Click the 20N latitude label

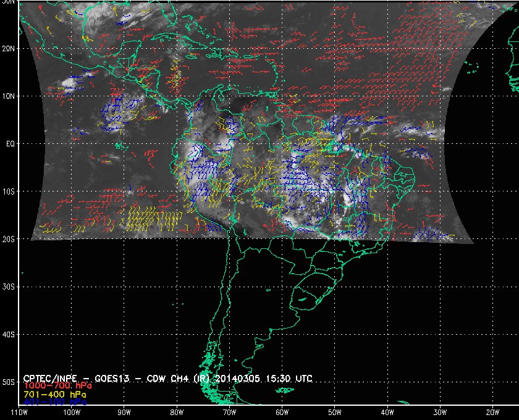coord(9,49)
